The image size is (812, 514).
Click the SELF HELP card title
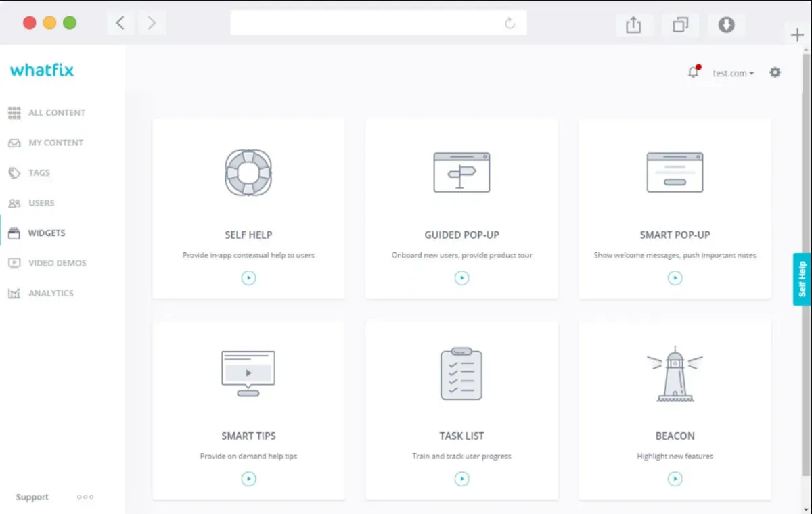[x=248, y=235]
